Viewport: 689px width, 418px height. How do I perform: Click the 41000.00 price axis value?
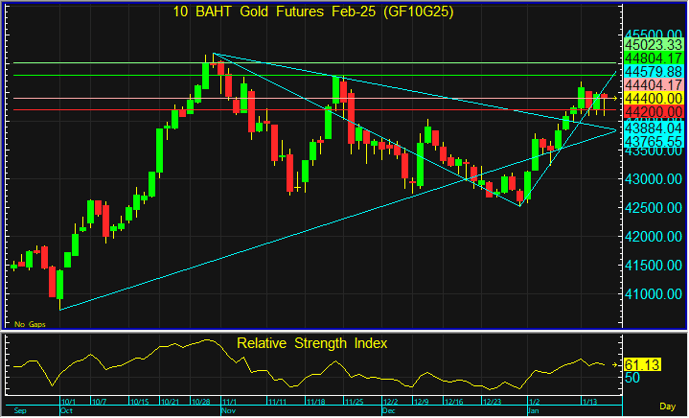(652, 295)
